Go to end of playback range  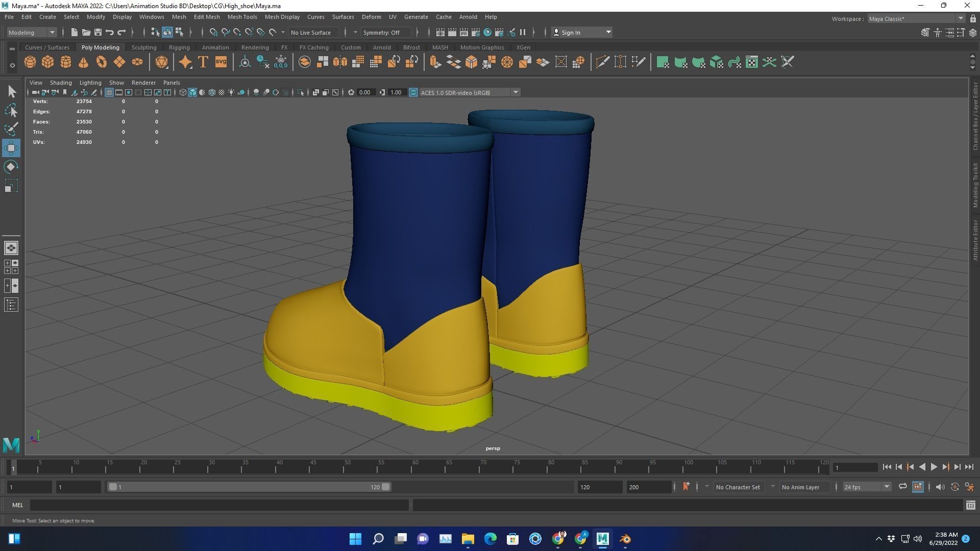(969, 467)
